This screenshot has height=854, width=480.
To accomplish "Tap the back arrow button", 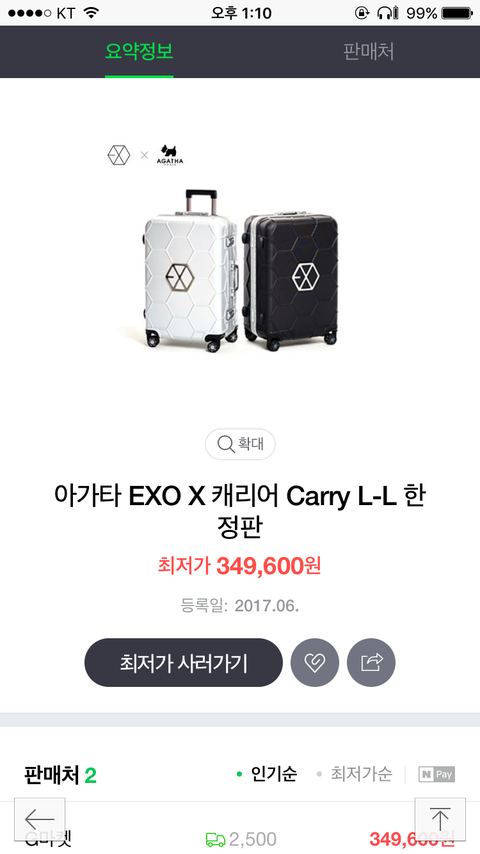I will (x=40, y=819).
